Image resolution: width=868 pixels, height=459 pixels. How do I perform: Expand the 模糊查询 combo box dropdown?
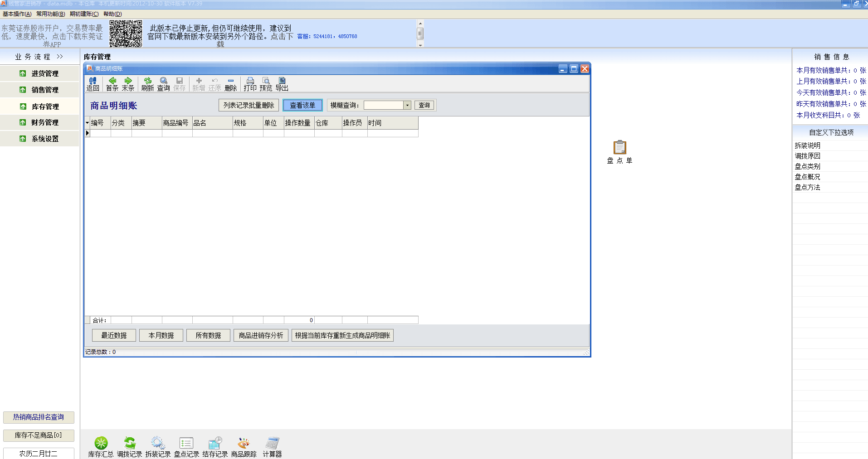click(407, 106)
